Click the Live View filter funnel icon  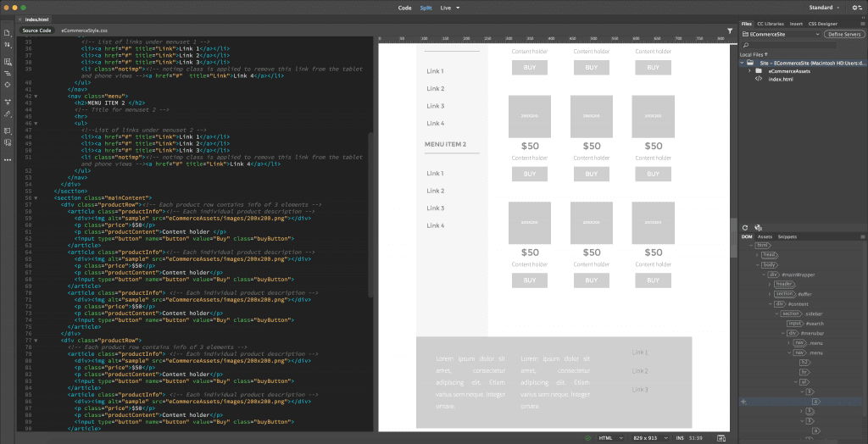(730, 31)
